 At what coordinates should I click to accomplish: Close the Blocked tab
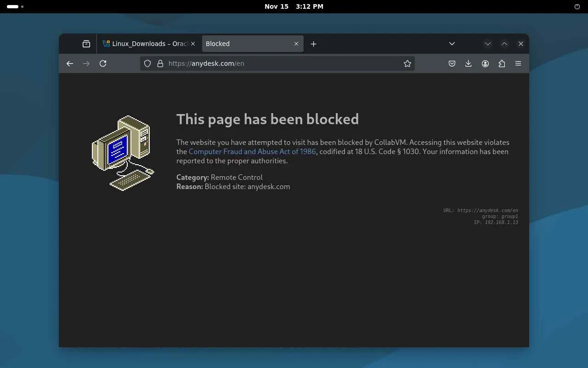click(296, 44)
